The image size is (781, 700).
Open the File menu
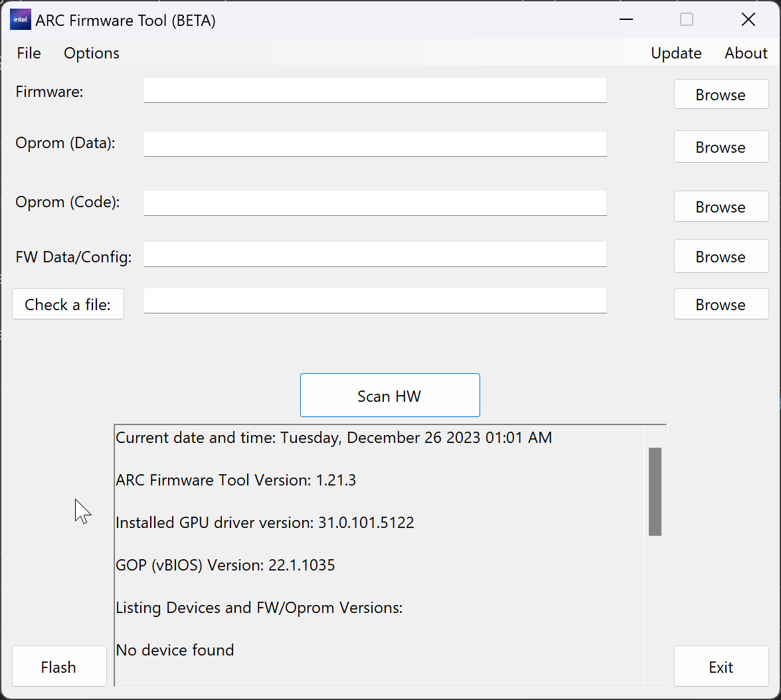28,53
